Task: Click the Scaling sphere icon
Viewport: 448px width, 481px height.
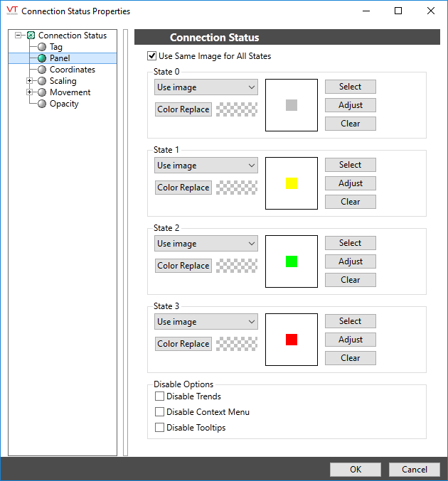Action: 42,81
